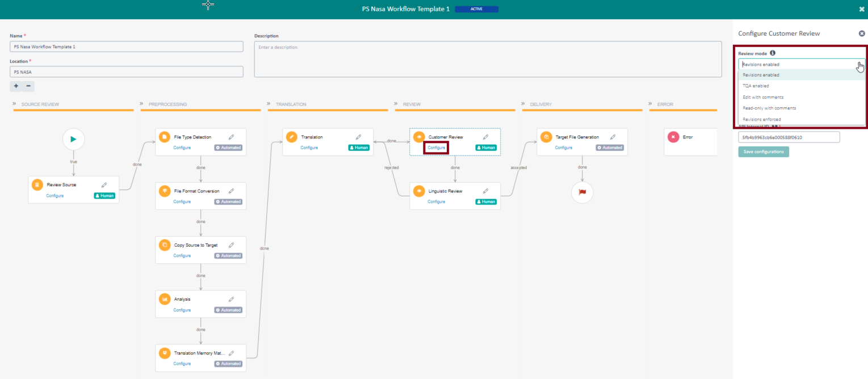Click Automated badge on Target File Generation
Image resolution: width=868 pixels, height=379 pixels.
[610, 148]
